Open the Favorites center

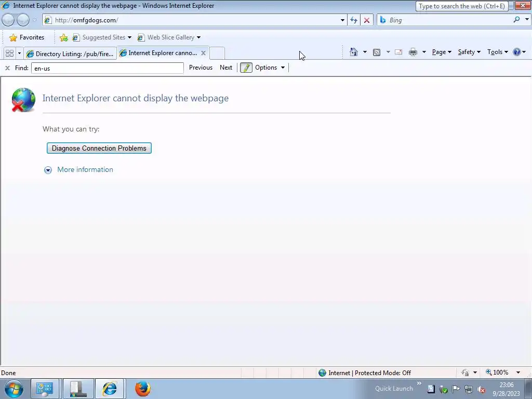(x=26, y=37)
